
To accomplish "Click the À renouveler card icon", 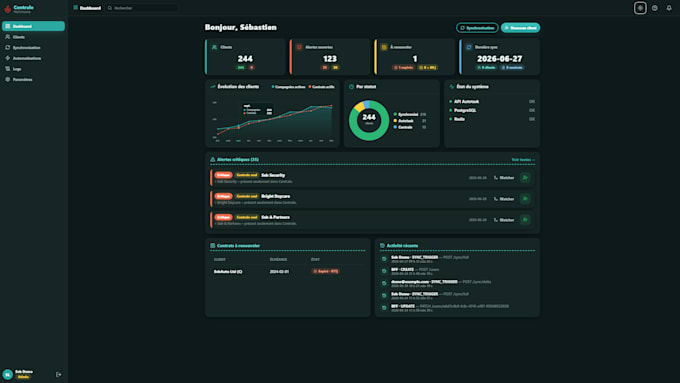I will click(x=384, y=47).
